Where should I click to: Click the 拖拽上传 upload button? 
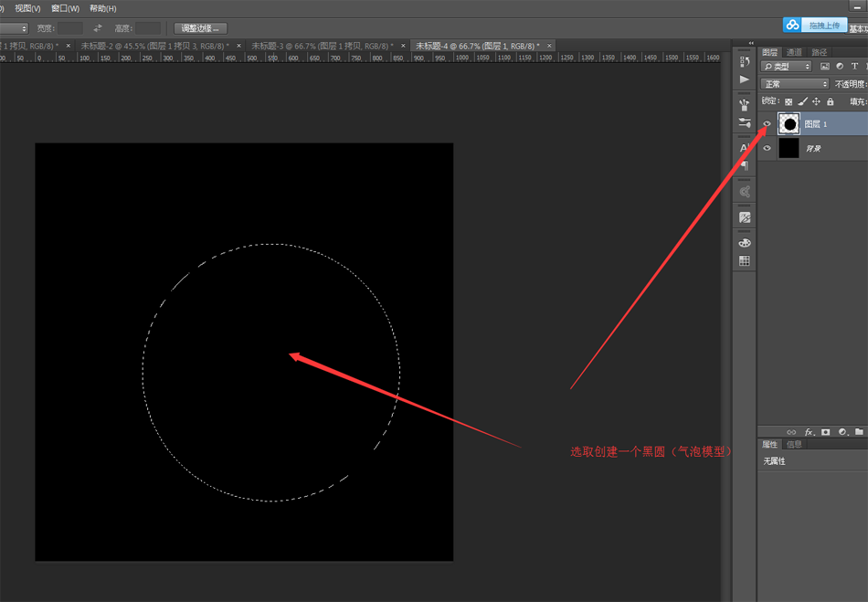pyautogui.click(x=816, y=25)
